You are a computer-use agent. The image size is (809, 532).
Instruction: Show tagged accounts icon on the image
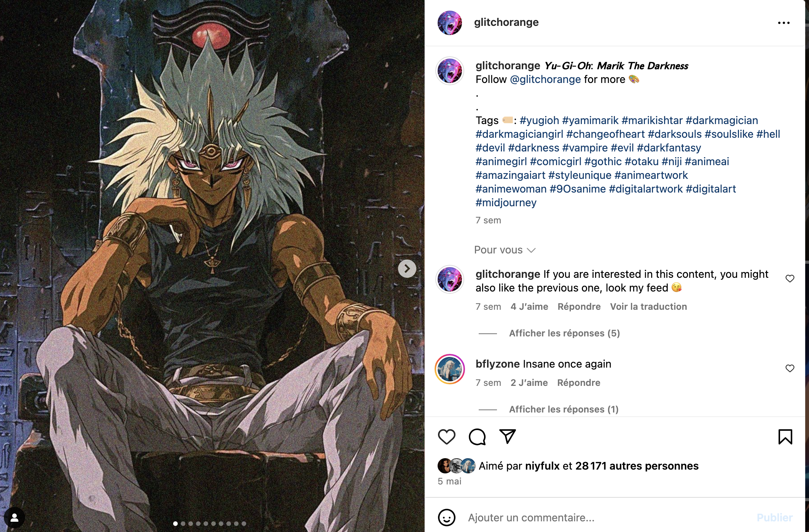14,518
